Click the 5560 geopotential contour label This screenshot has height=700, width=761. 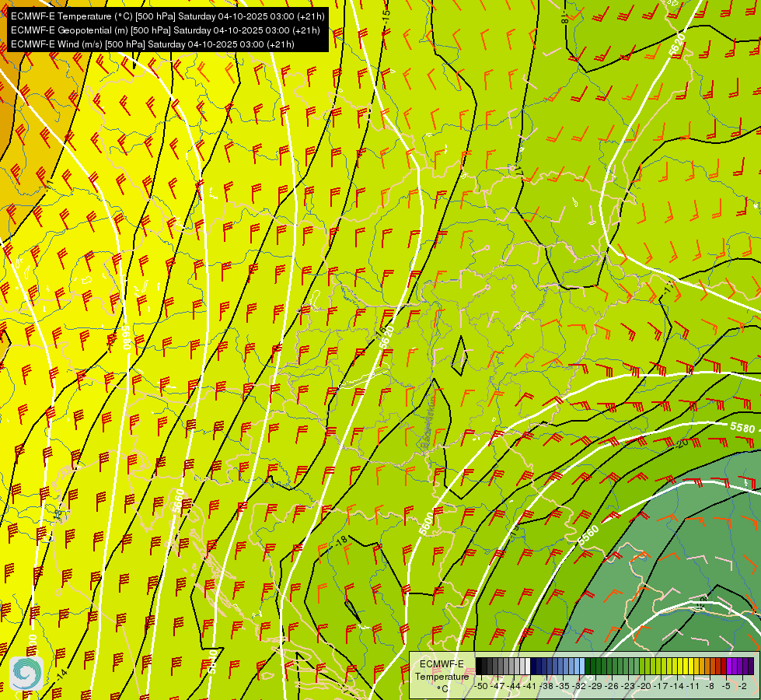click(x=588, y=535)
